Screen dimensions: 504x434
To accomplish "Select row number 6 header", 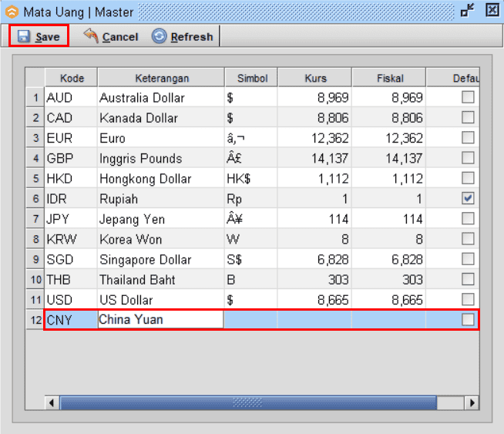I will tap(35, 198).
